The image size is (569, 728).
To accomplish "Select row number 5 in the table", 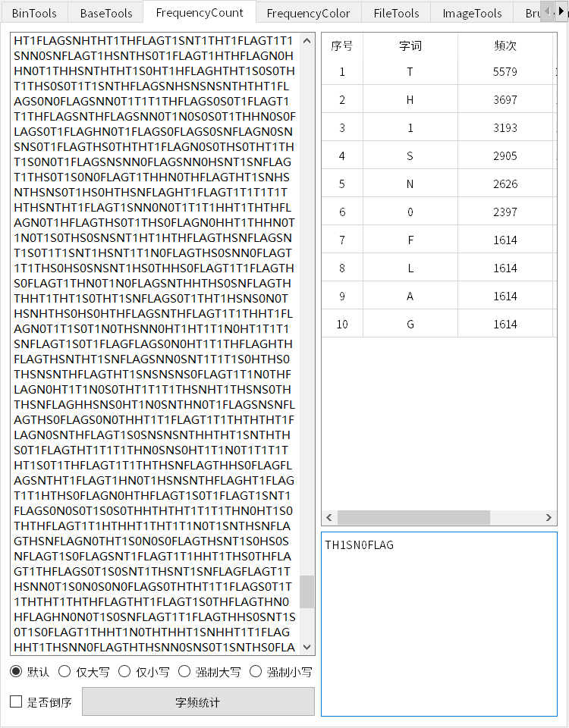I will (342, 184).
